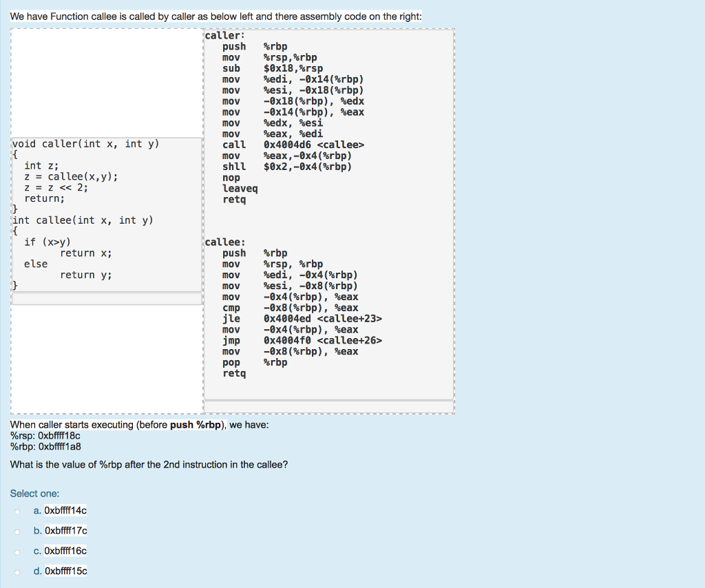Screen dimensions: 705x588
Task: Click the 'leaveq' instruction
Action: (x=240, y=189)
